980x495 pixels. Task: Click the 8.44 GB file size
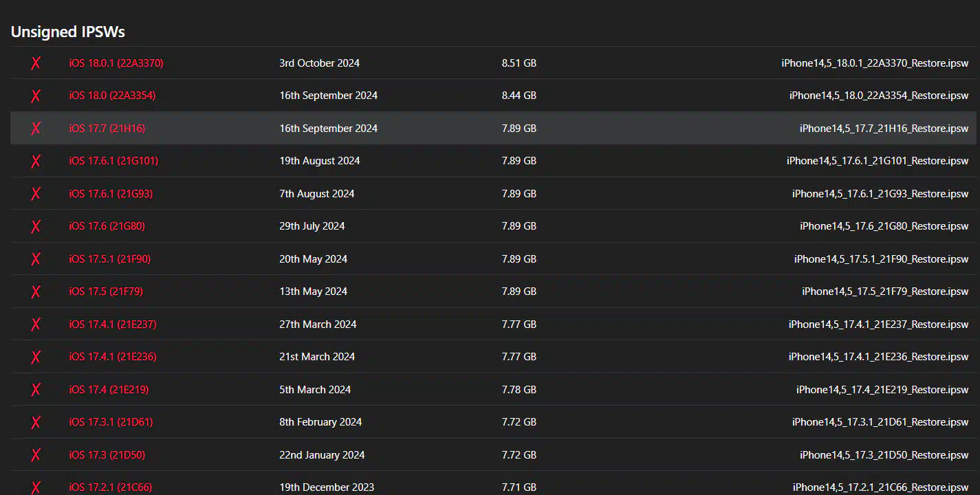click(x=519, y=96)
